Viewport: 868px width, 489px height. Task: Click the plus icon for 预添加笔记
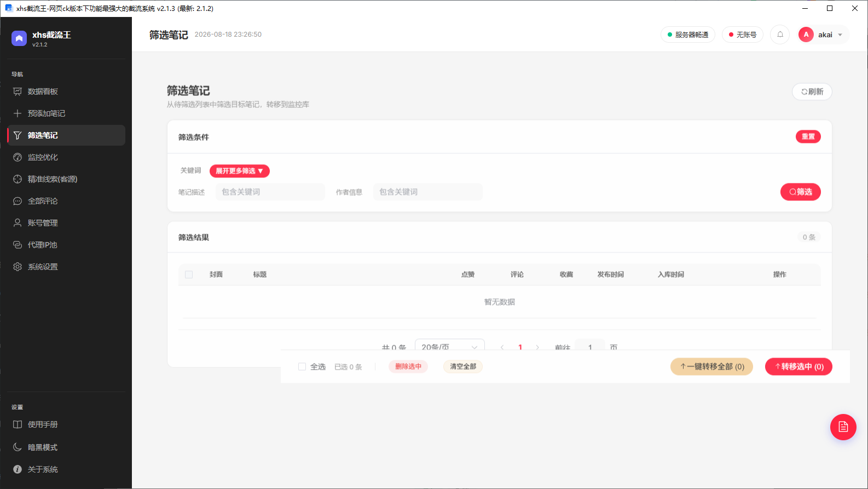[x=18, y=113]
